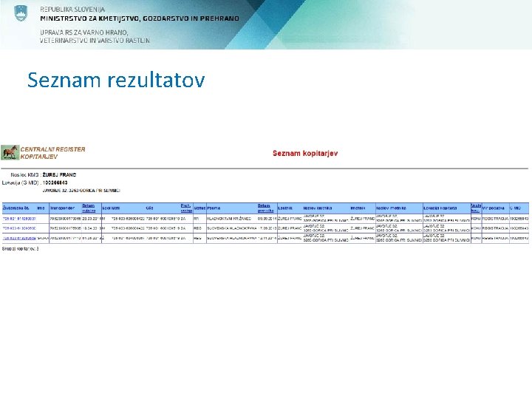Click the Seznam rezultatov slide title
Screen dimensions: 532x399
pyautogui.click(x=116, y=80)
